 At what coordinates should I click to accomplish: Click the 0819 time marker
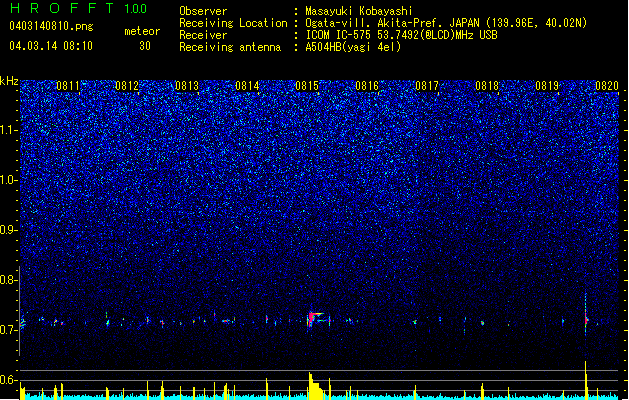(x=547, y=86)
